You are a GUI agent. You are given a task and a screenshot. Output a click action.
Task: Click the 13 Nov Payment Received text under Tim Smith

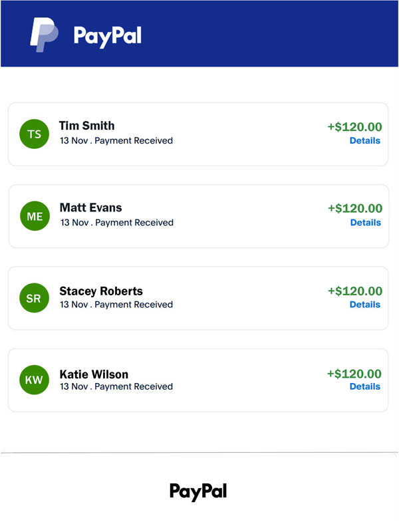coord(115,140)
